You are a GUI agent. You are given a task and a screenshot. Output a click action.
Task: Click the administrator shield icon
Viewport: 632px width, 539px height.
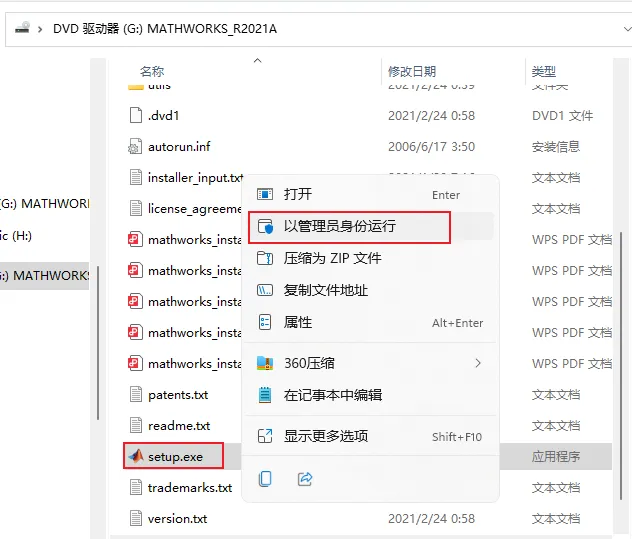pyautogui.click(x=265, y=227)
